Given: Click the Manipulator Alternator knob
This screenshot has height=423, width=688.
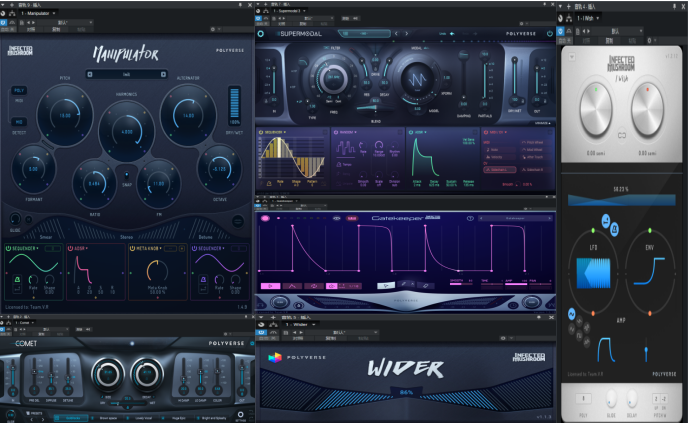Looking at the screenshot, I should pos(188,115).
